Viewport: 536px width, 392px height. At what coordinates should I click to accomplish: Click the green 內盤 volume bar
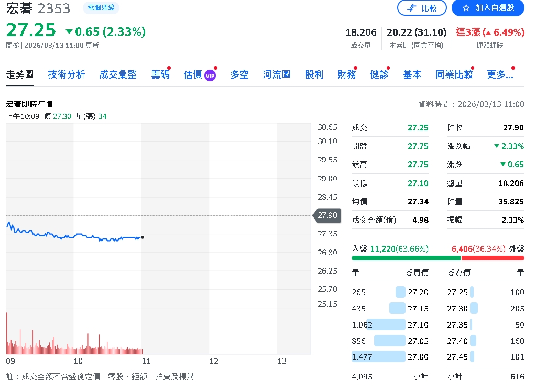click(x=406, y=258)
